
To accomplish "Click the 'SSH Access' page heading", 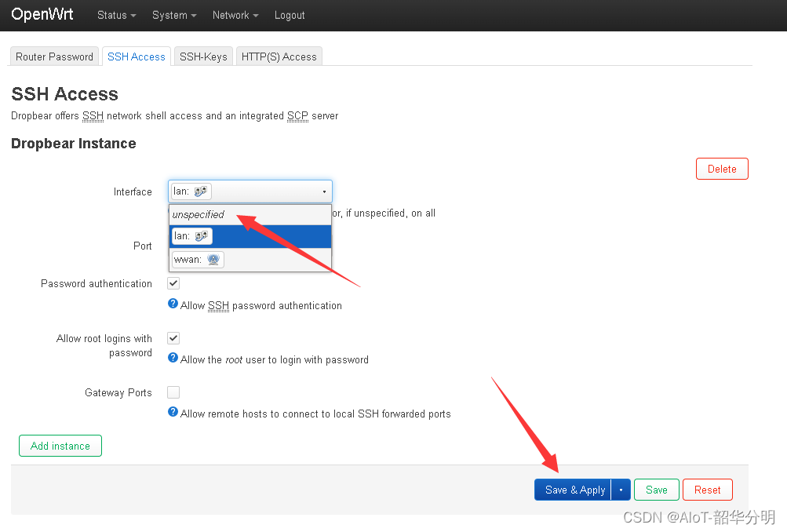I will pyautogui.click(x=65, y=94).
